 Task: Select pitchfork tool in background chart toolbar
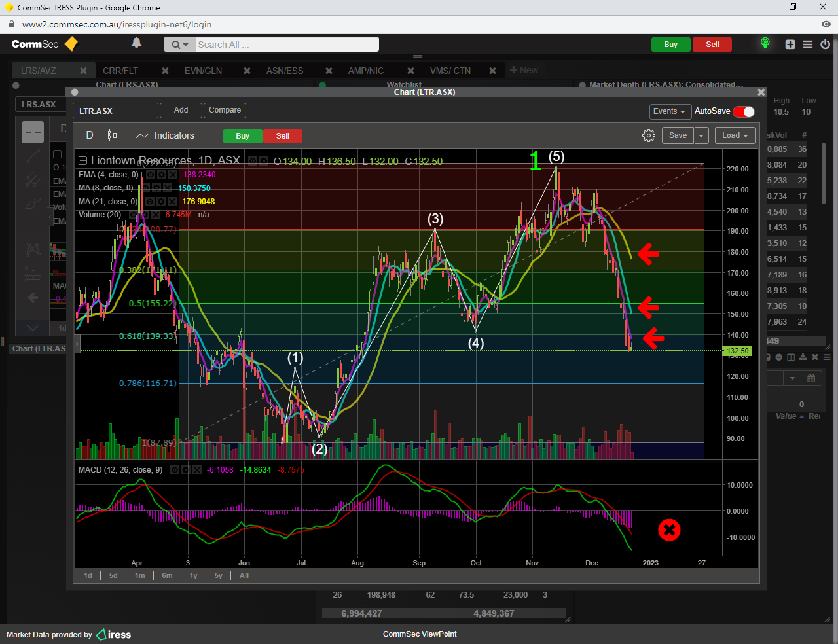coord(33,180)
